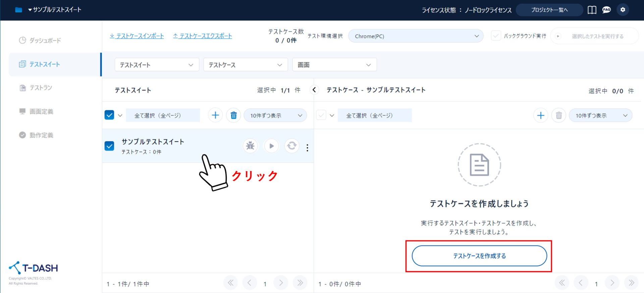Screen dimensions: 644x293
Task: Open the 10件ずつ表示 dropdown in test suite panel
Action: pos(275,115)
